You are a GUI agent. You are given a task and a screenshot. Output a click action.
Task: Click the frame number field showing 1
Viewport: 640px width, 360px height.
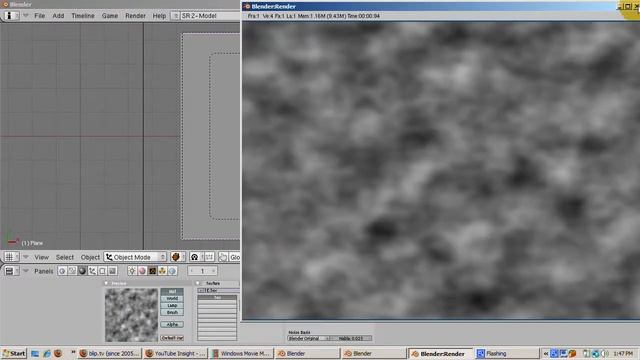click(202, 271)
